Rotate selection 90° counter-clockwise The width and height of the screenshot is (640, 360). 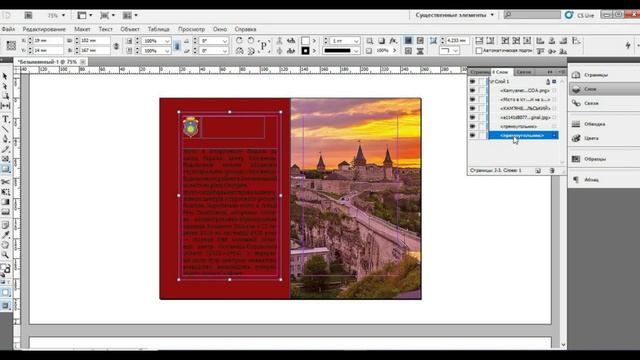[x=251, y=40]
